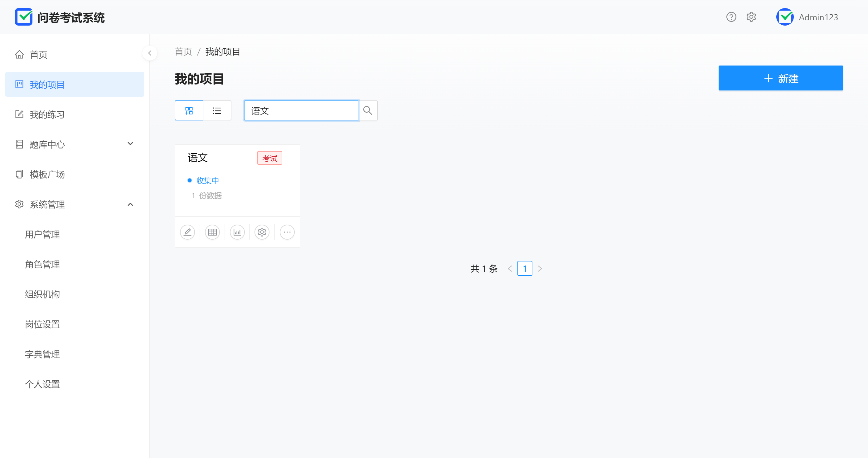Viewport: 868px width, 458px height.
Task: Click the search magnifier button
Action: [368, 110]
